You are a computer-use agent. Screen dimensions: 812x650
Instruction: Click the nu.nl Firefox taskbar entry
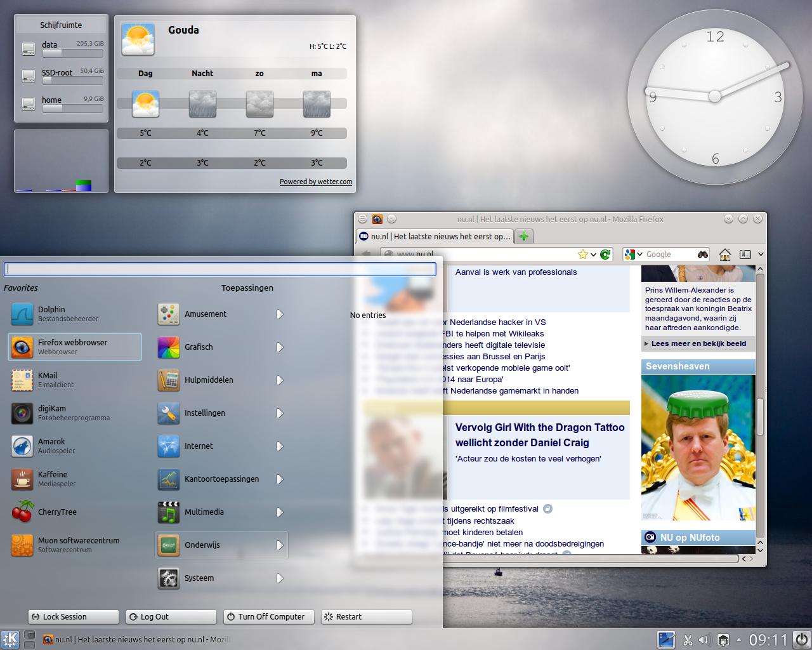(x=136, y=640)
